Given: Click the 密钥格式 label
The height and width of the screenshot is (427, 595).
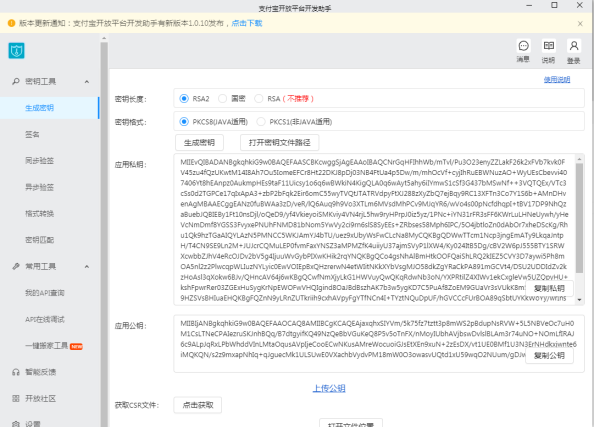Looking at the screenshot, I should point(131,122).
